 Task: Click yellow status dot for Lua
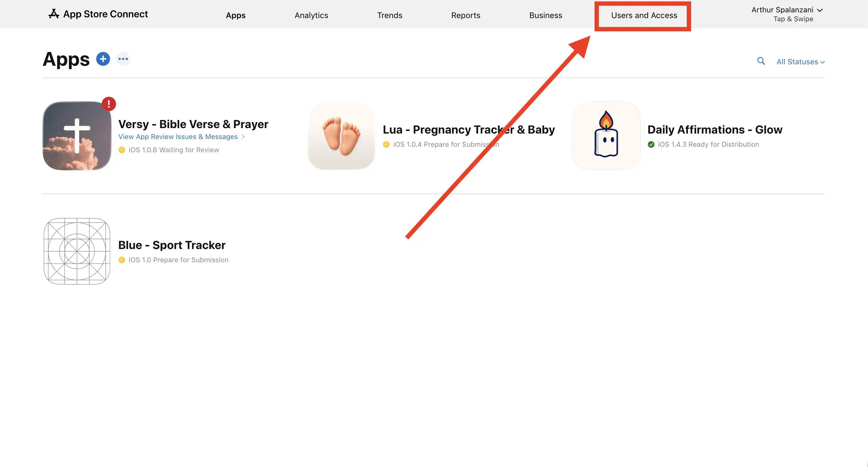[x=387, y=144]
